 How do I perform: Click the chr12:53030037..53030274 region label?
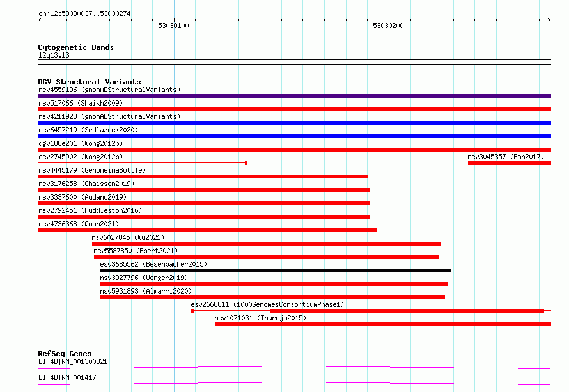click(x=84, y=13)
